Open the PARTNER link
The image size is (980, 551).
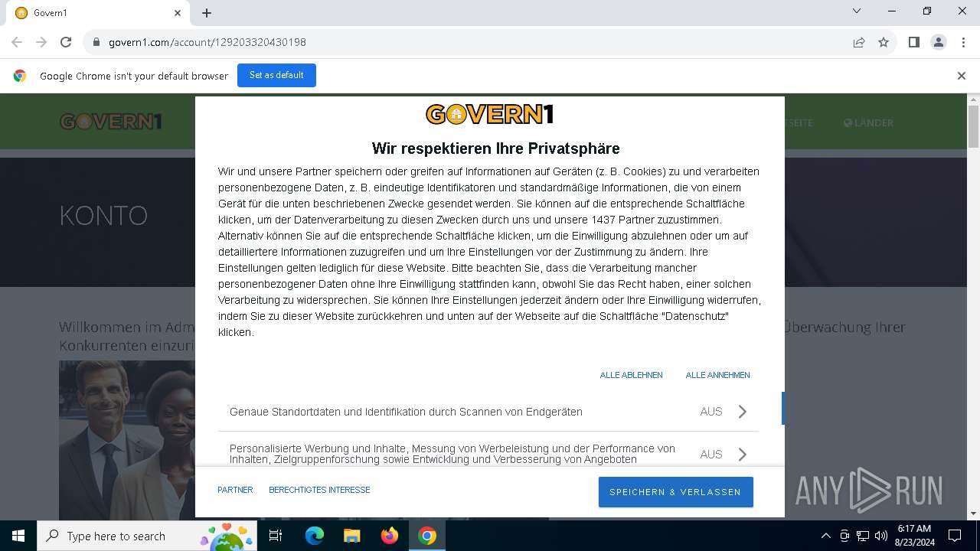click(x=235, y=490)
